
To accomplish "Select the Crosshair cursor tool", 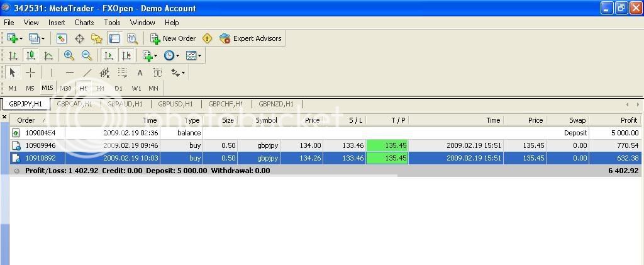I will pos(30,72).
